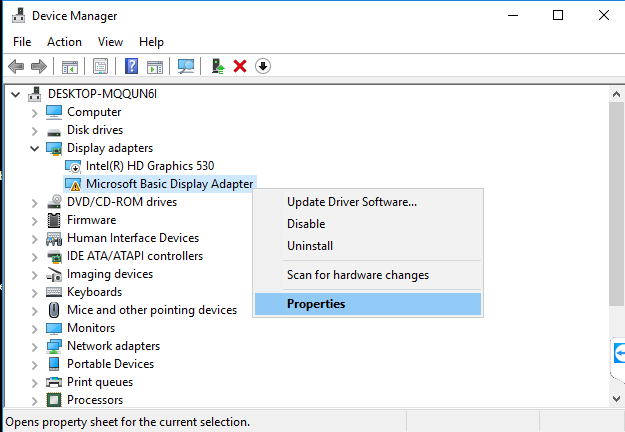Click the Disable down-arrow toolbar icon

tap(263, 66)
